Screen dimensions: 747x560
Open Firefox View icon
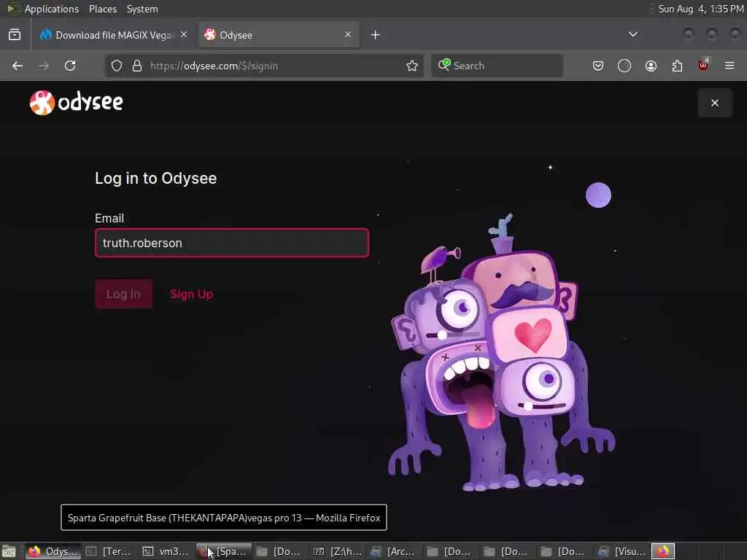15,35
